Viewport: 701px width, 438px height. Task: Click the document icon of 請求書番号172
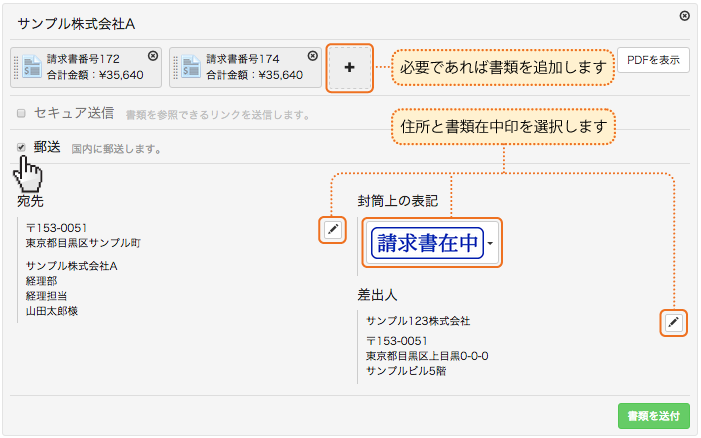32,67
